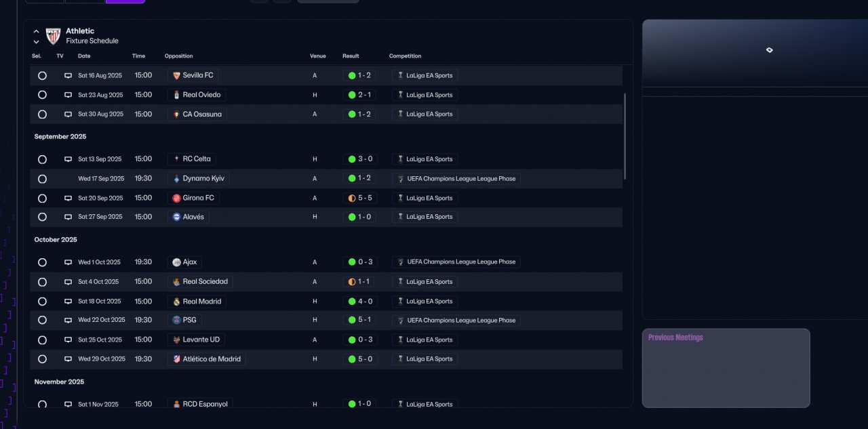Sort fixtures by the Competition column header
Screen dimensions: 868x429
pos(405,56)
